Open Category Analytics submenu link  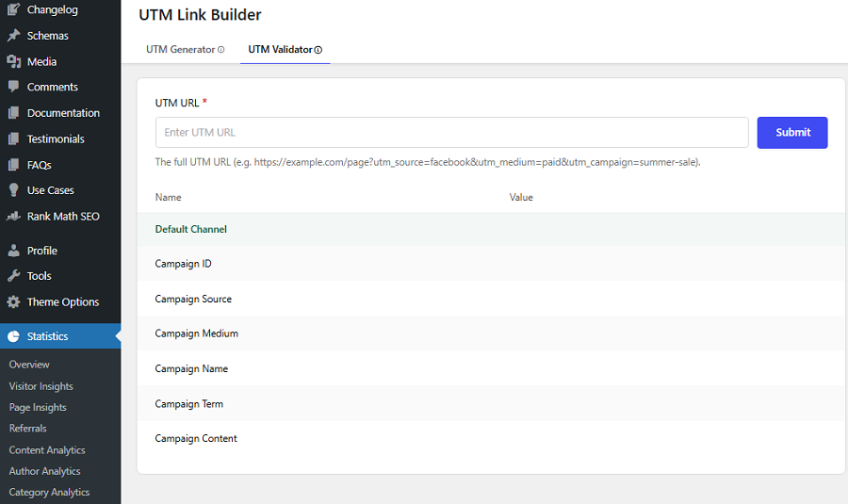49,492
